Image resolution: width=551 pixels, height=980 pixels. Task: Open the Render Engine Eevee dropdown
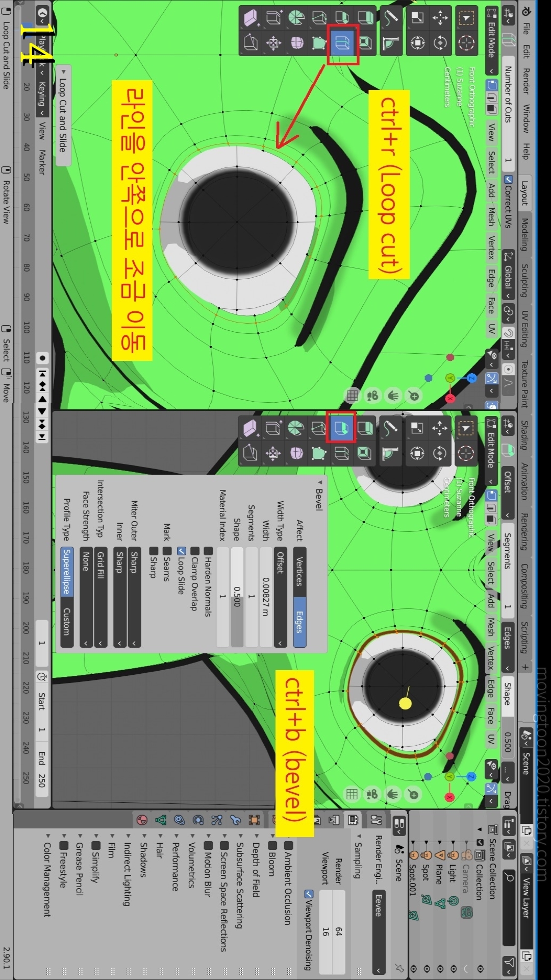coord(378,933)
